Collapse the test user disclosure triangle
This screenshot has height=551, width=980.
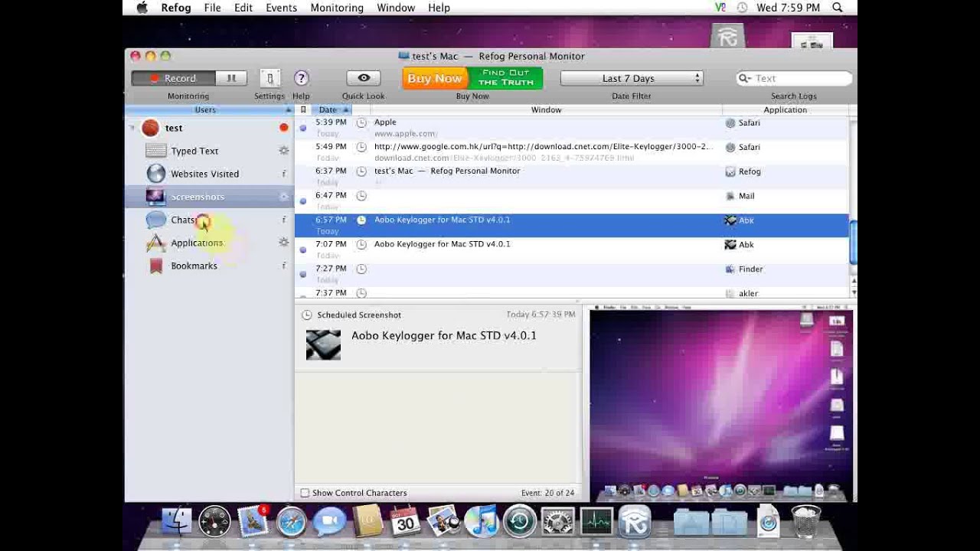[132, 128]
